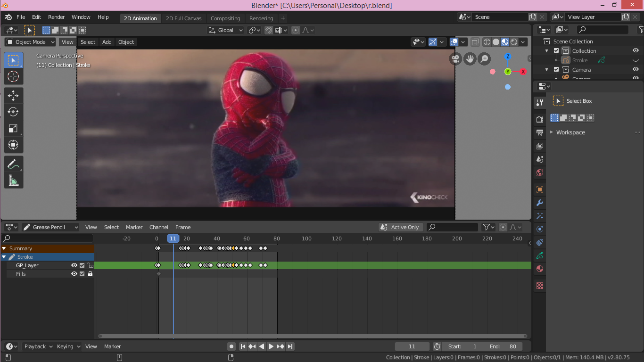This screenshot has height=362, width=644.
Task: Open the Keying popover next to Playback
Action: (67, 346)
